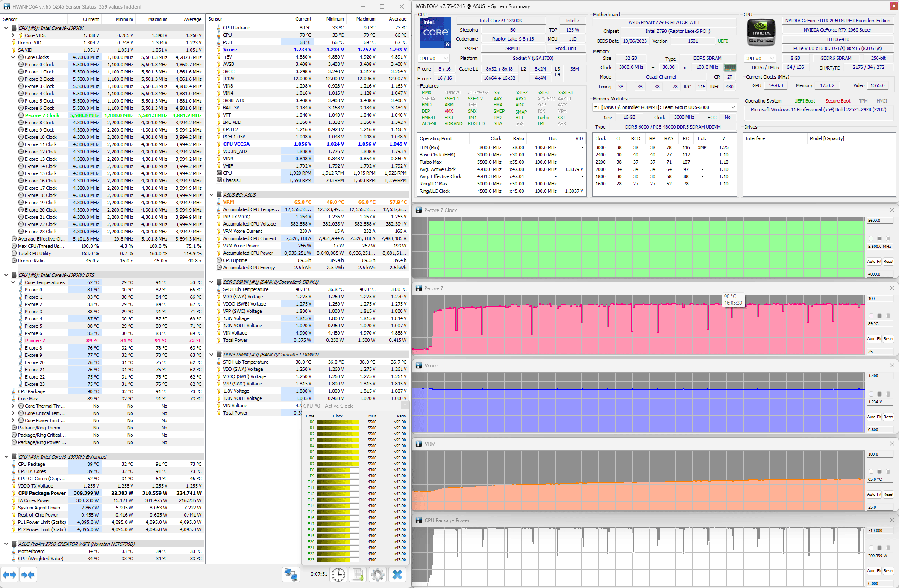Click Reset in the VRM graph
Image resolution: width=899 pixels, height=588 pixels.
tap(888, 494)
